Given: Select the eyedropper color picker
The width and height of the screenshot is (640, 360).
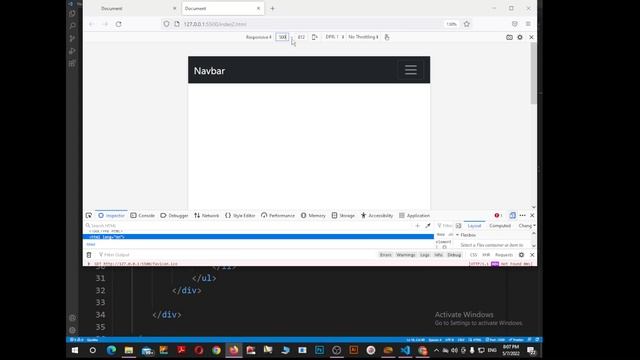Looking at the screenshot, I should click(x=428, y=226).
